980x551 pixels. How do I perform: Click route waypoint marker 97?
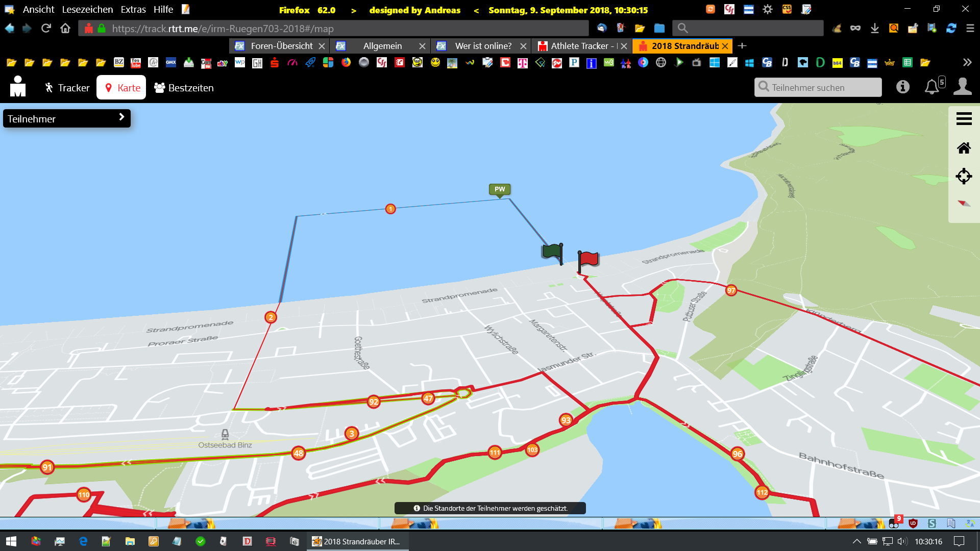click(x=731, y=290)
